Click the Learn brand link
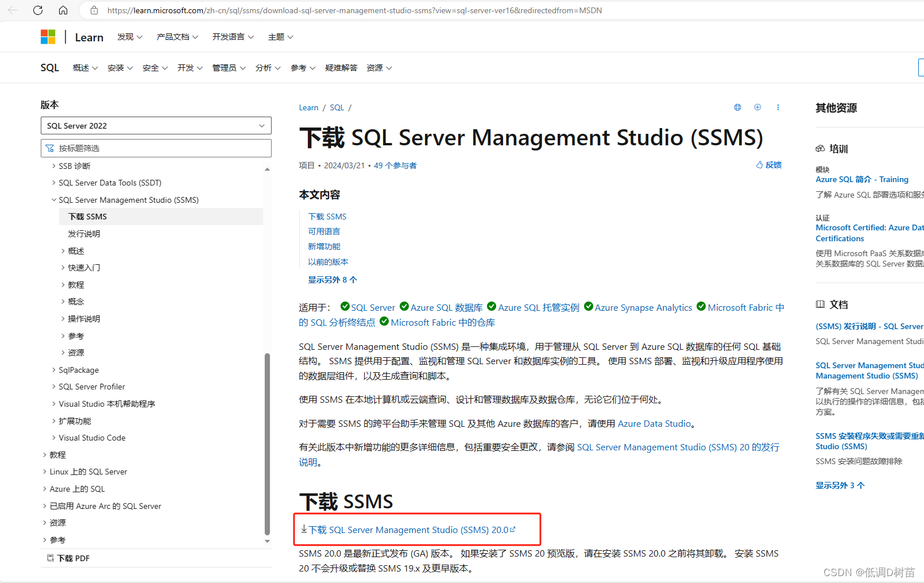Image resolution: width=924 pixels, height=583 pixels. click(89, 37)
